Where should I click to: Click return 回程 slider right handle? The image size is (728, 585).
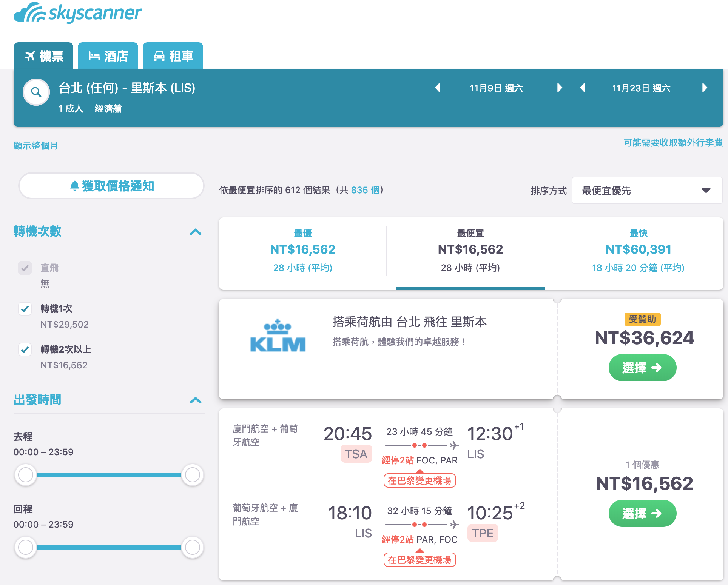[x=193, y=547]
